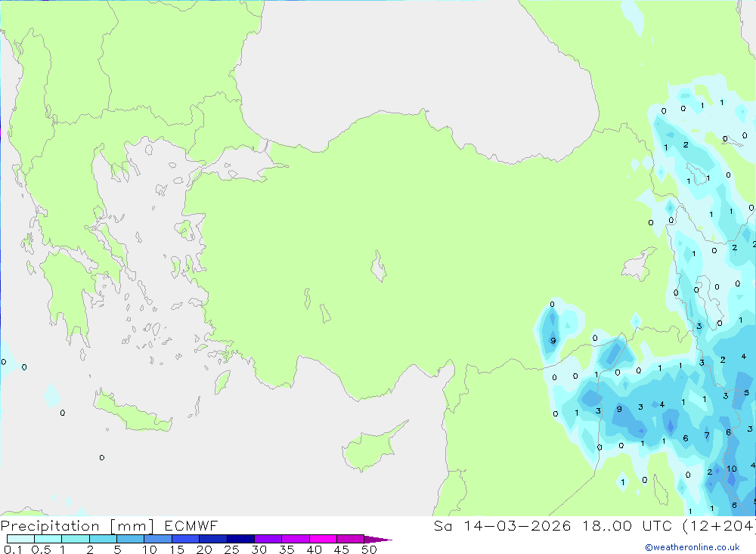Choose the 20–25 mm dark blue swatch
Viewport: 756px width, 554px height.
[213, 539]
